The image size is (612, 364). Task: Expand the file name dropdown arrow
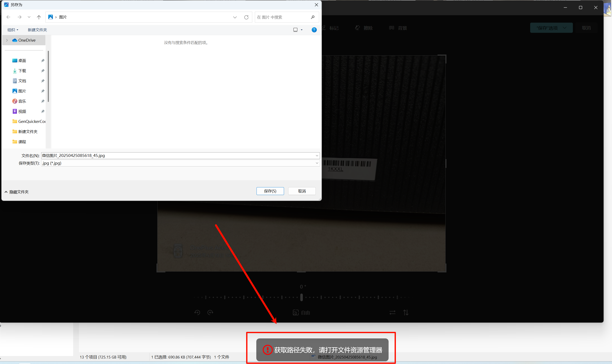[x=317, y=155]
